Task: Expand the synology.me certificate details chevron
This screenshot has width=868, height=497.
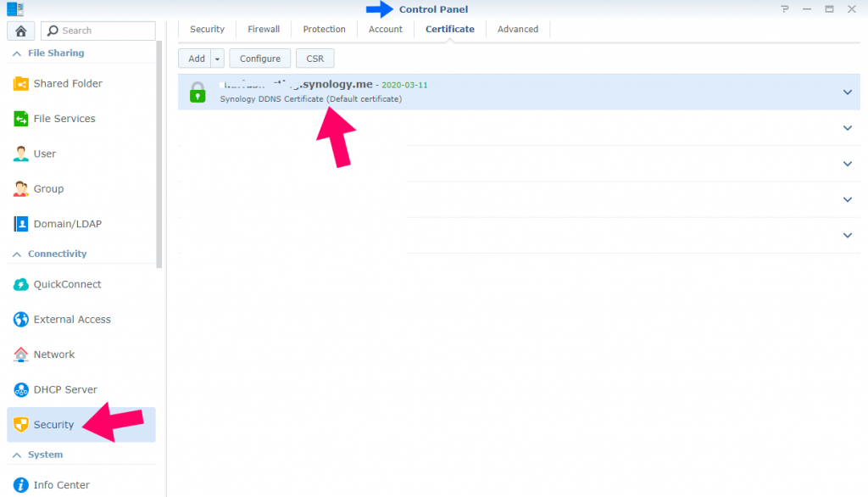Action: (847, 92)
